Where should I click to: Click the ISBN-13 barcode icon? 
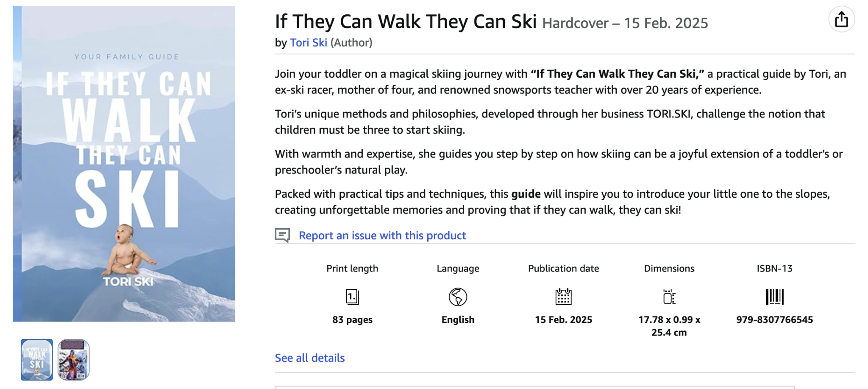click(774, 297)
